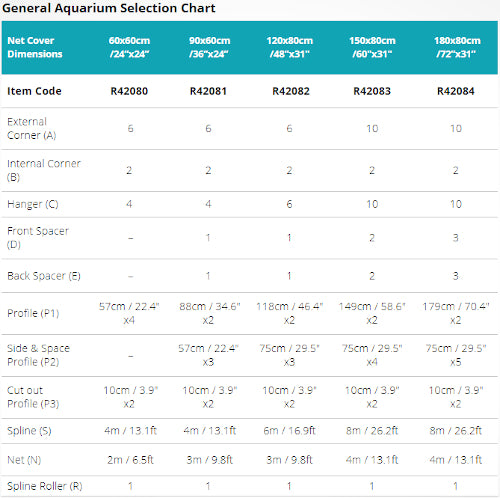
Task: Click the 150x80cm /60"x31" column header
Action: 372,47
